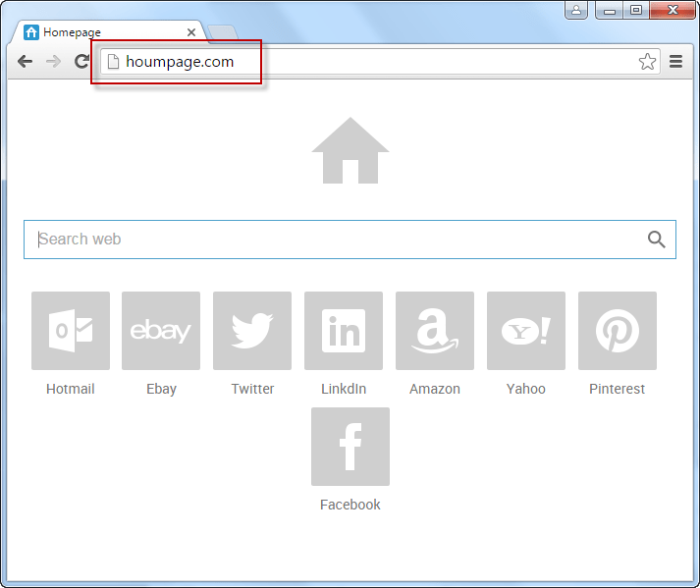Click the large home logo icon
The image size is (700, 588).
click(350, 150)
